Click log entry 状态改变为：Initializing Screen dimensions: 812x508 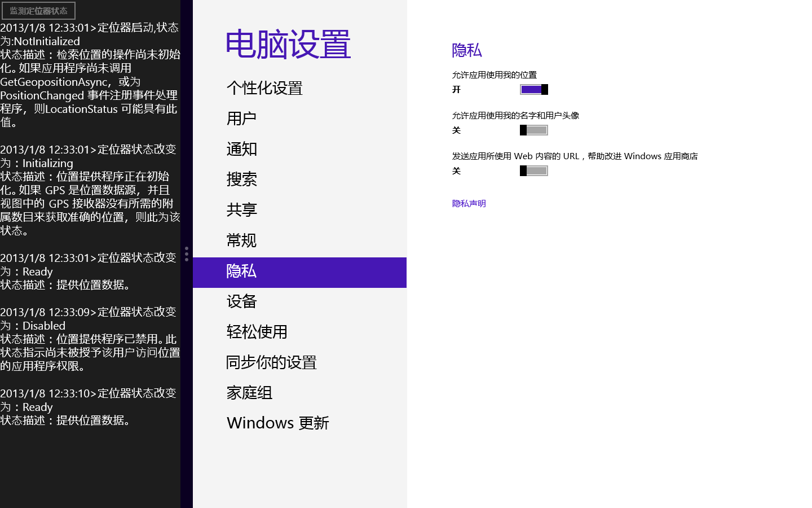(90, 190)
